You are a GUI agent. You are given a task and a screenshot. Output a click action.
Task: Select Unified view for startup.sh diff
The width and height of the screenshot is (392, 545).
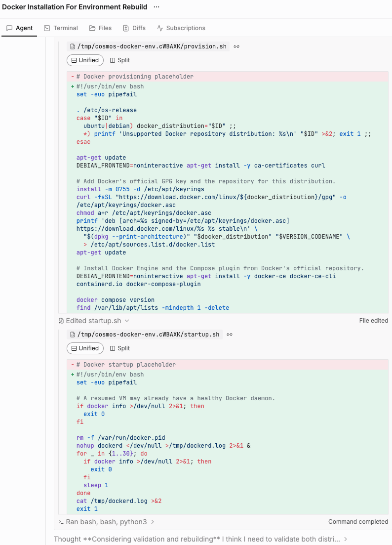pyautogui.click(x=85, y=348)
